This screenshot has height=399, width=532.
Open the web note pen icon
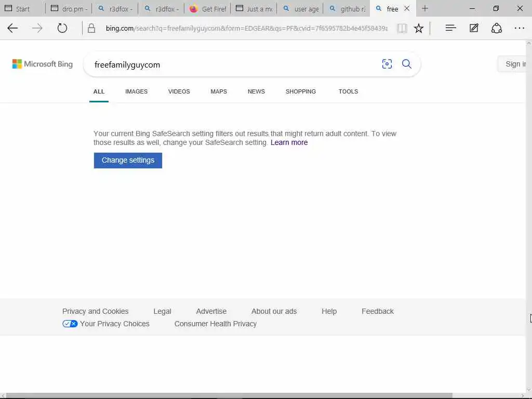pyautogui.click(x=474, y=28)
